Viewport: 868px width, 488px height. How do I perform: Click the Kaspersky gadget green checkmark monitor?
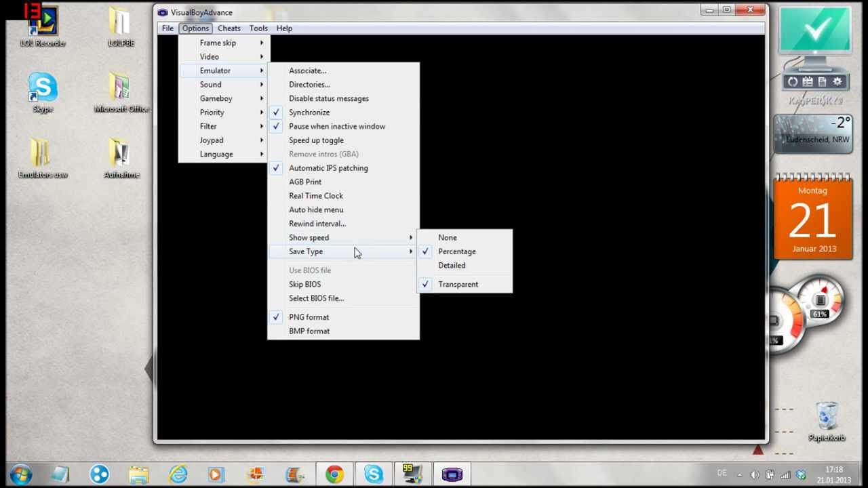(815, 30)
